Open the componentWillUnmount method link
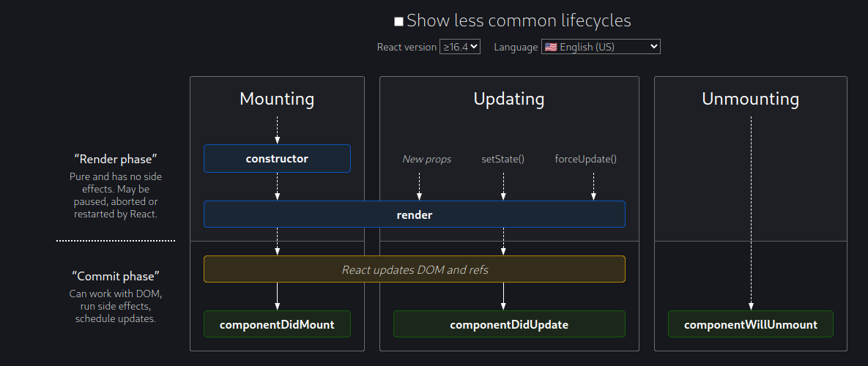 coord(751,324)
